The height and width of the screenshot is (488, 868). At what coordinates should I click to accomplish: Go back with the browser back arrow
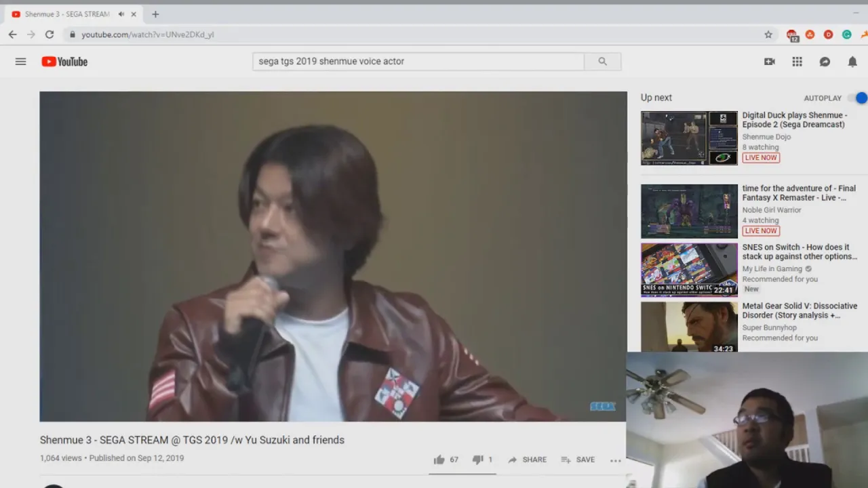point(12,35)
